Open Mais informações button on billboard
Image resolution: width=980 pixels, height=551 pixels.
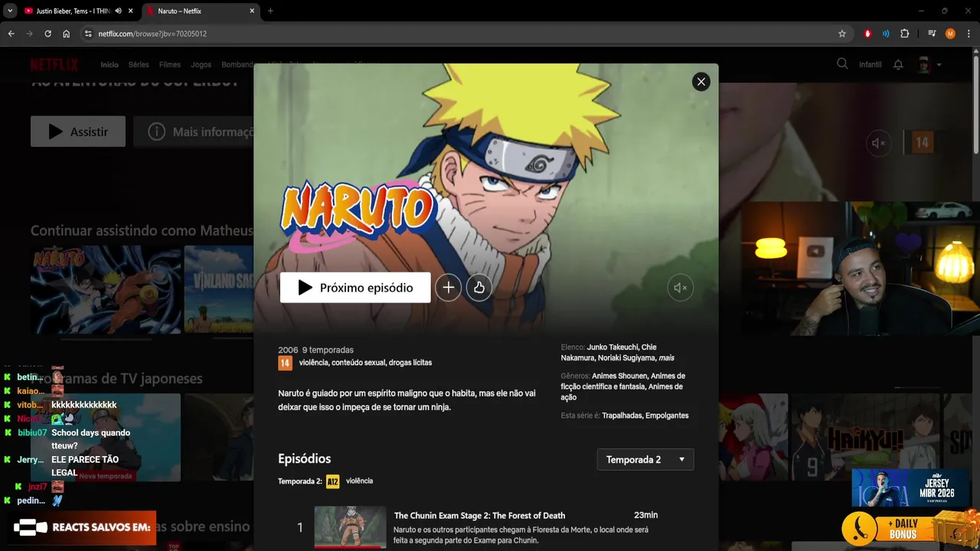click(194, 132)
